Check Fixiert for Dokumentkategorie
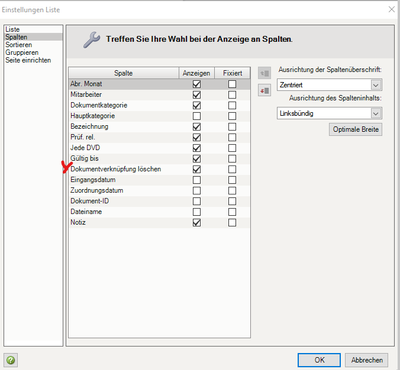 pyautogui.click(x=232, y=105)
